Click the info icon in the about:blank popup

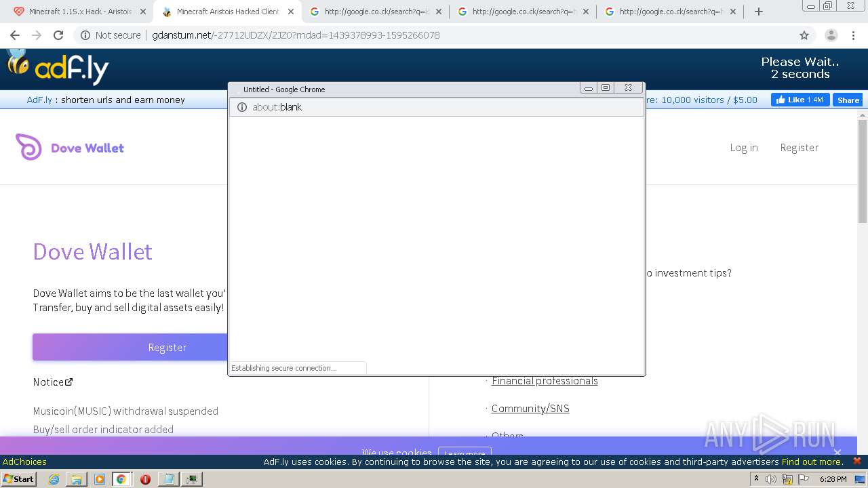(x=242, y=107)
